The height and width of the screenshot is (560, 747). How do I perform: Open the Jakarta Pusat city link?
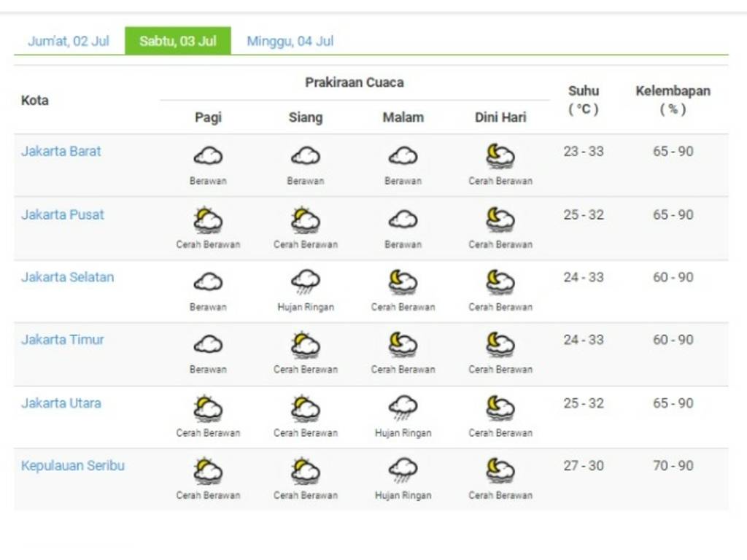point(63,215)
